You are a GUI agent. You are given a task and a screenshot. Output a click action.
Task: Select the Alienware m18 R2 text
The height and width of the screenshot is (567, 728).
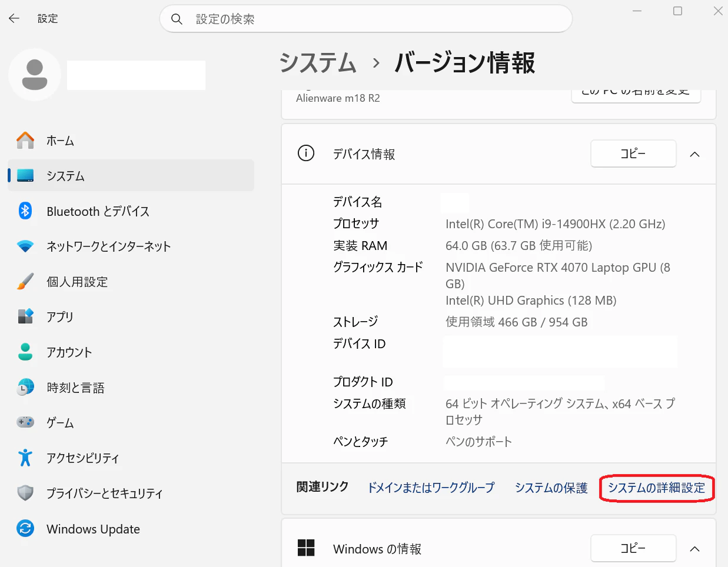pyautogui.click(x=338, y=98)
